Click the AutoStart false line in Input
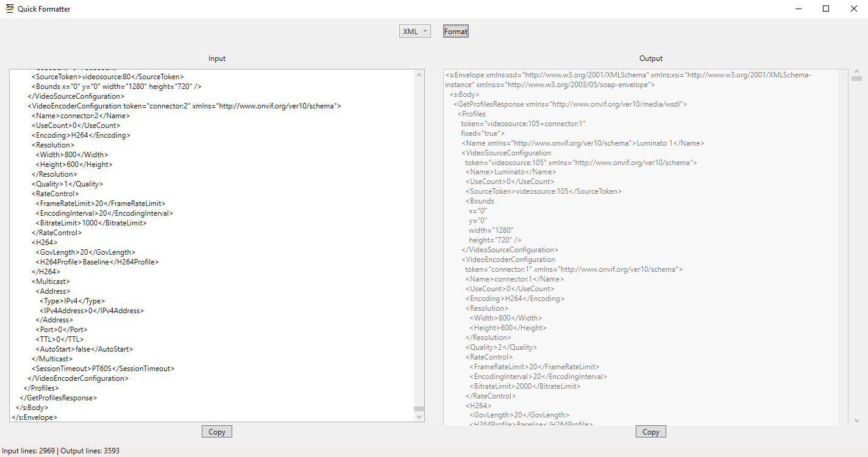This screenshot has width=868, height=457. tap(84, 349)
